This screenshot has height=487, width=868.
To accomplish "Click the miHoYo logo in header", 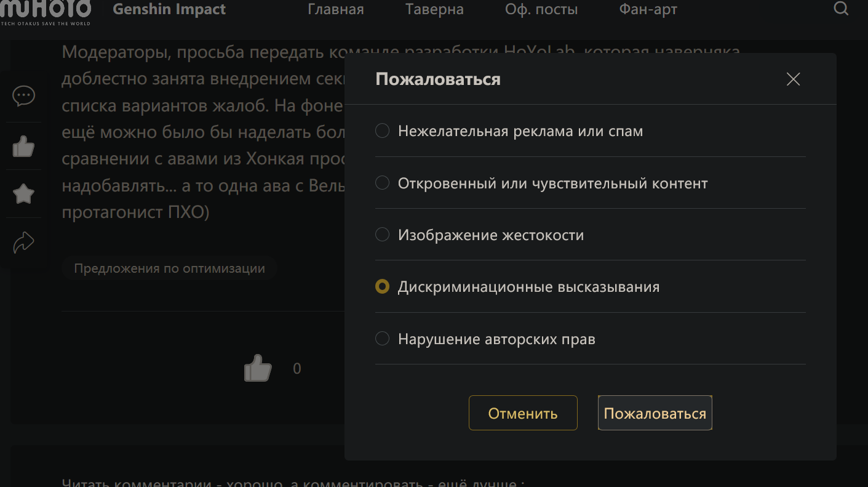I will [x=46, y=11].
